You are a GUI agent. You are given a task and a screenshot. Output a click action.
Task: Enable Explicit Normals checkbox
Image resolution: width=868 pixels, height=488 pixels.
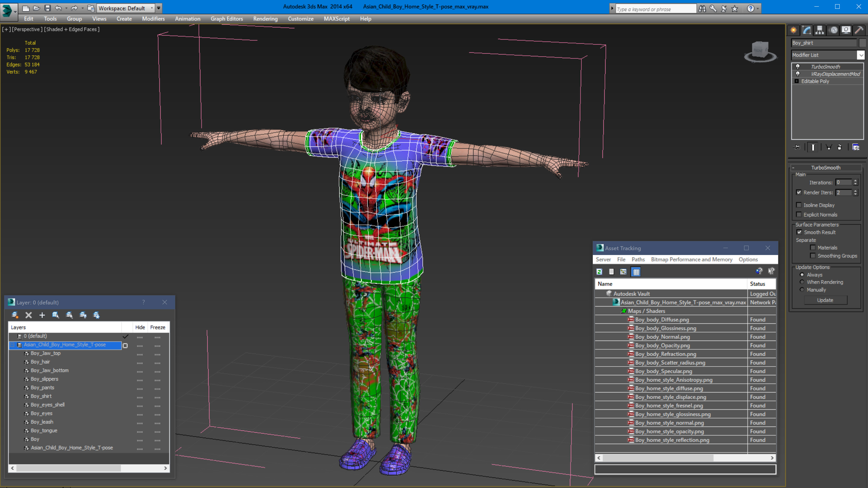click(799, 214)
